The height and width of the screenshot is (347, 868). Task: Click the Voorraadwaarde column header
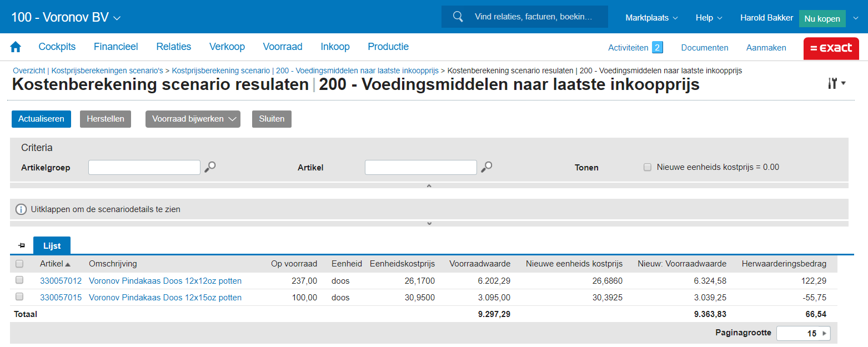tap(480, 264)
